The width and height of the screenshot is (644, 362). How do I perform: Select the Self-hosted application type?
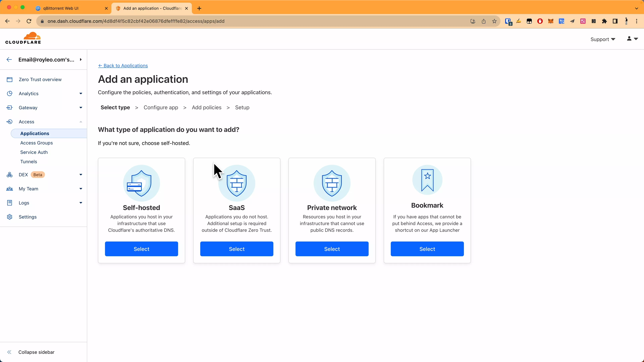point(141,249)
